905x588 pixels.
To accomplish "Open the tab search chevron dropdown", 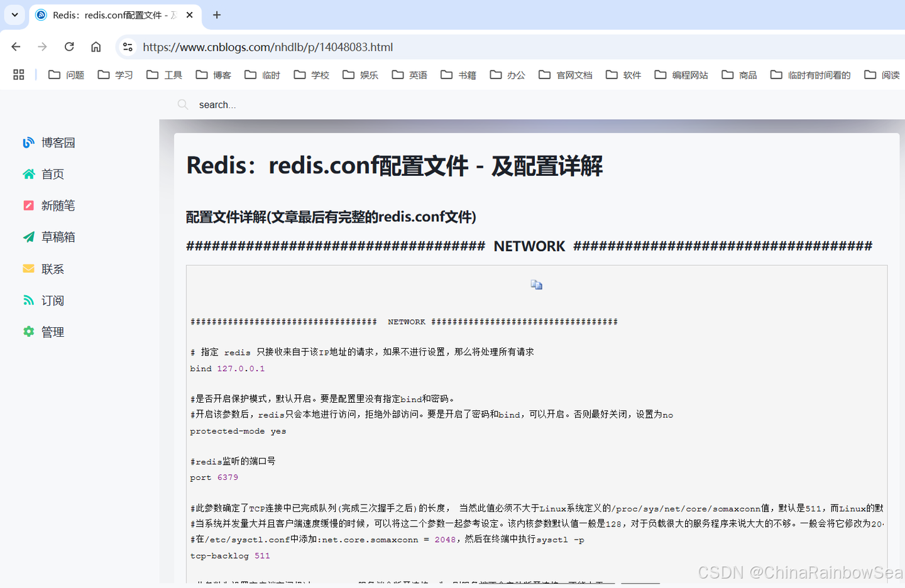I will coord(14,15).
